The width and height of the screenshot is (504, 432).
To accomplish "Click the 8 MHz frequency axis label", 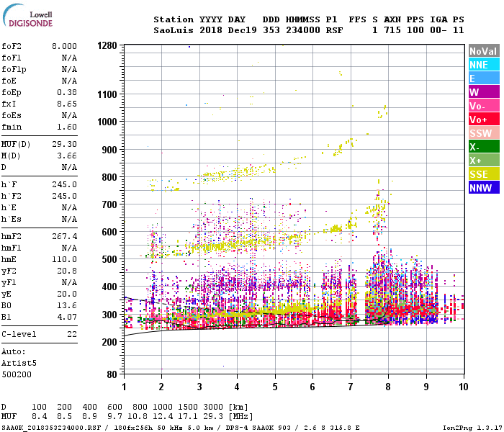I will pos(388,387).
